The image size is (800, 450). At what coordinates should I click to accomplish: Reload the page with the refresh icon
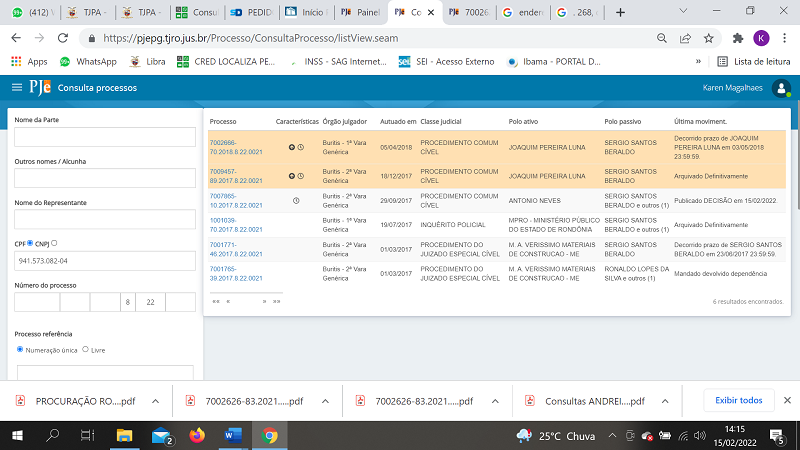coord(62,37)
